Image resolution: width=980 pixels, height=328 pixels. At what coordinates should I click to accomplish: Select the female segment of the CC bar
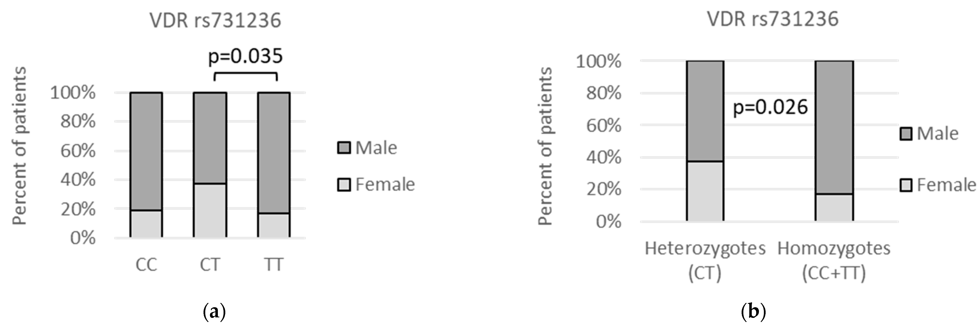146,224
